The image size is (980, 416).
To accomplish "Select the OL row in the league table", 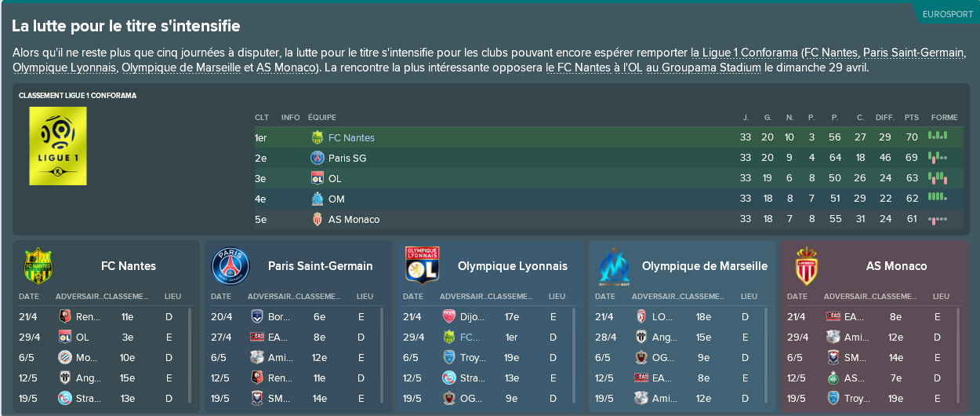I will pyautogui.click(x=608, y=178).
